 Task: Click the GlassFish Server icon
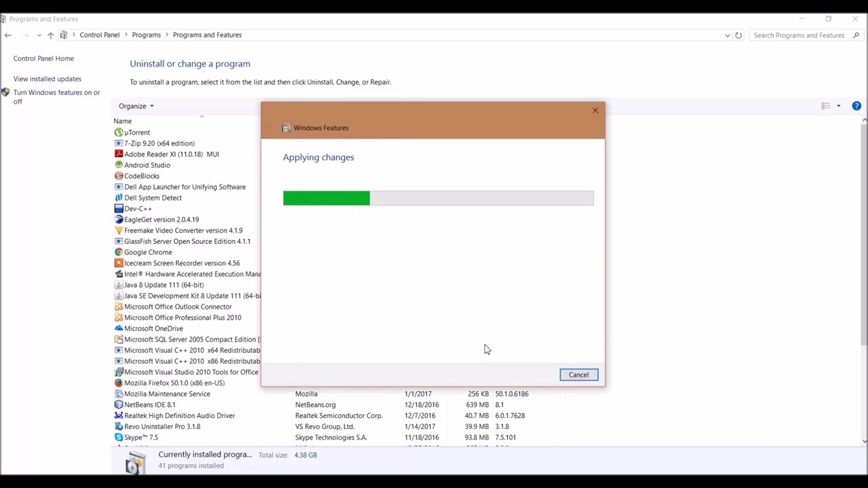click(119, 241)
